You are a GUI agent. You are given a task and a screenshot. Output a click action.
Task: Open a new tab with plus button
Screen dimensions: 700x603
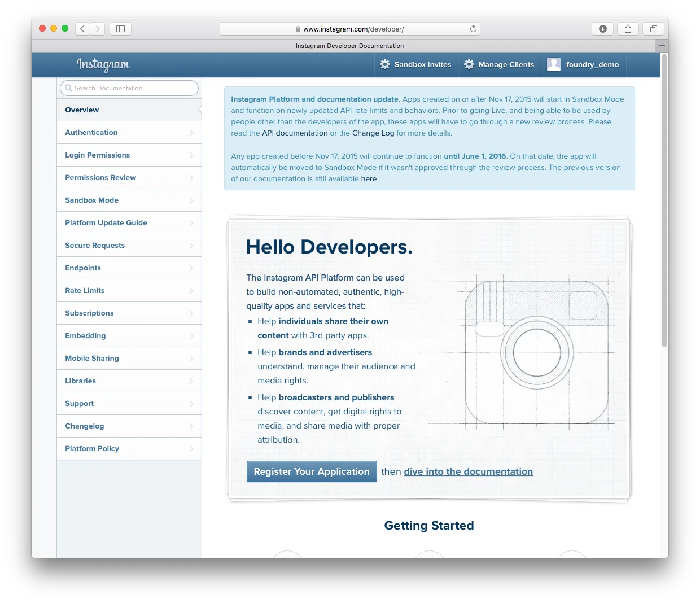662,46
